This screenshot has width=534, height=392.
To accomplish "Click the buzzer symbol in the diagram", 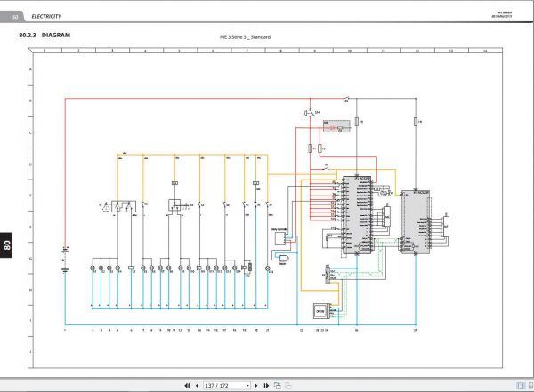I will (283, 259).
